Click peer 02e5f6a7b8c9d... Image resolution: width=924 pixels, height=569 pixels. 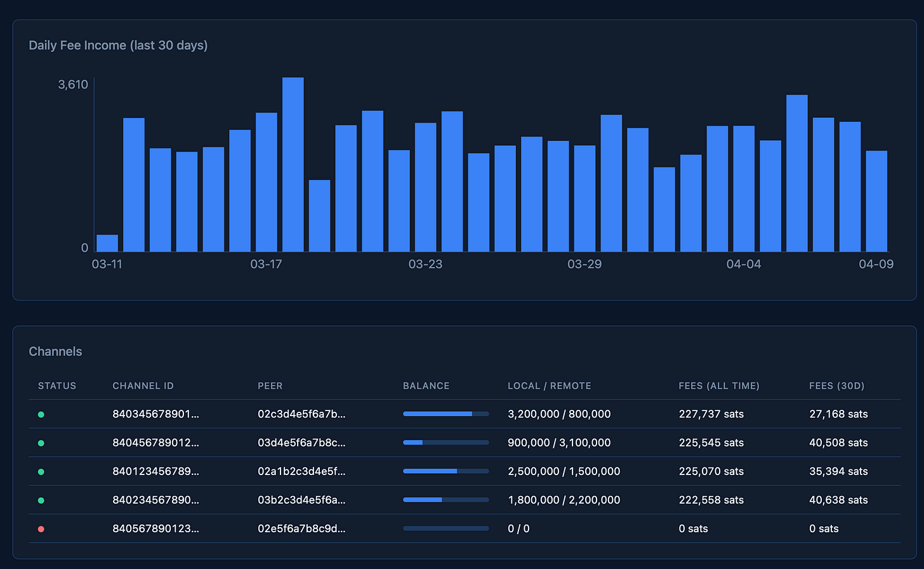(x=301, y=528)
